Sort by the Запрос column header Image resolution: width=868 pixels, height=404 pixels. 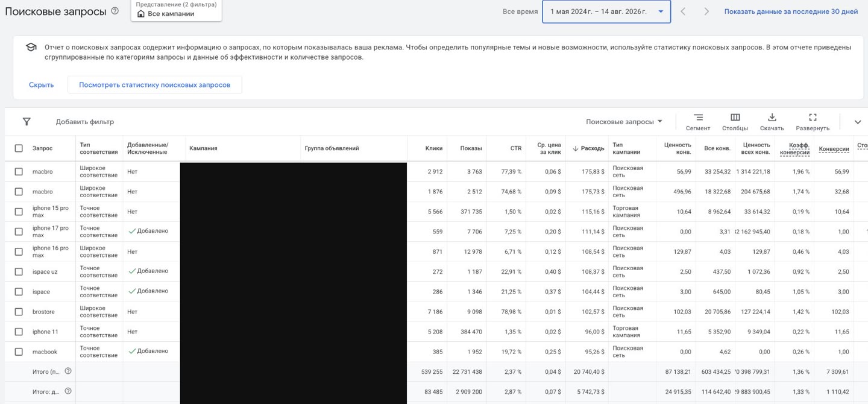click(42, 148)
